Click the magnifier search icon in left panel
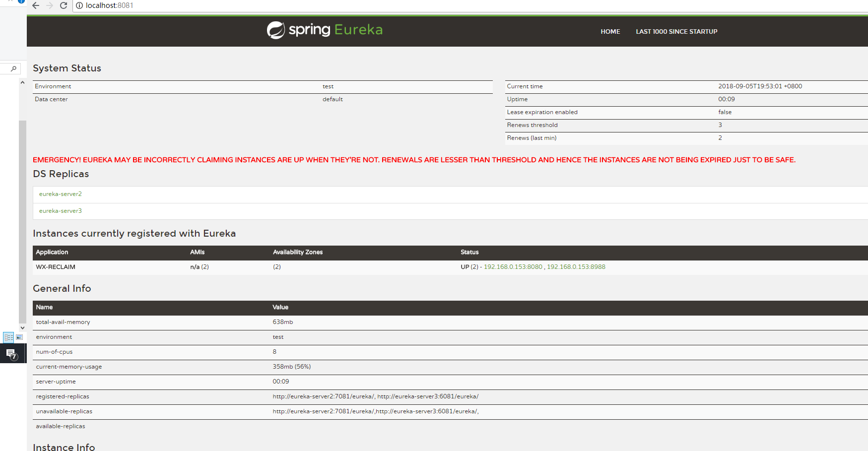Screen dimensions: 868x451 13,68
